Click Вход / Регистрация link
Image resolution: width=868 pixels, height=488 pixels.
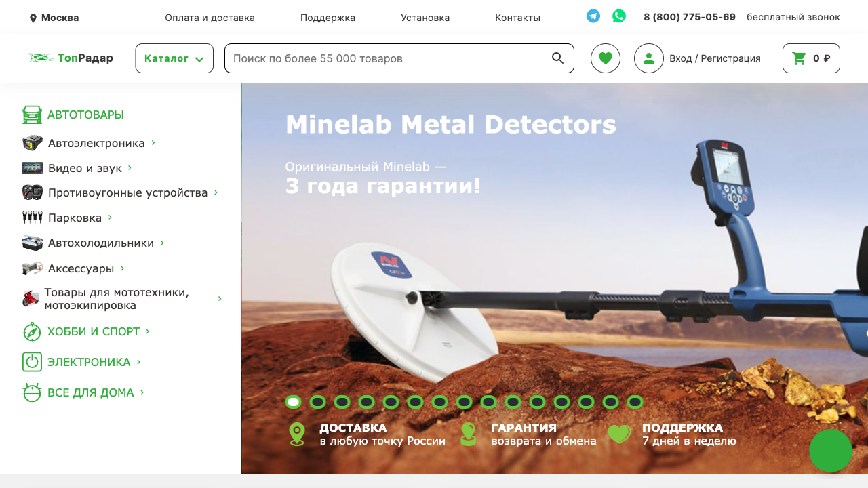pos(715,58)
